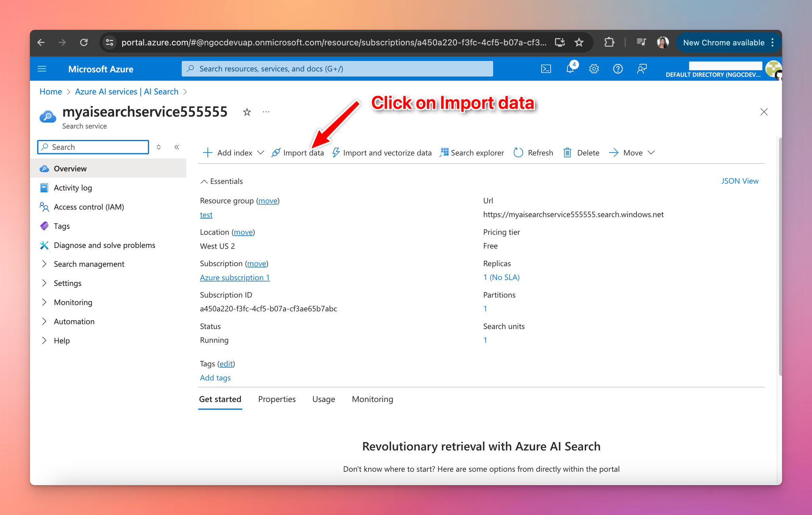Open Azure subscription 1 link
Image resolution: width=812 pixels, height=515 pixels.
pyautogui.click(x=235, y=277)
